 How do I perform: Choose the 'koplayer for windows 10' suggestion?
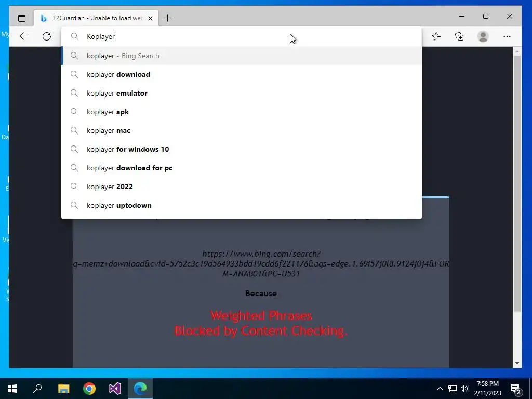point(242,149)
